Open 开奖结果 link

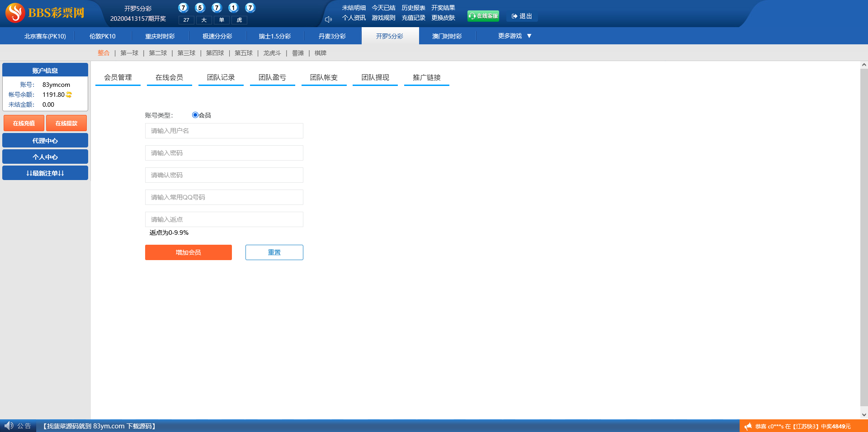443,8
